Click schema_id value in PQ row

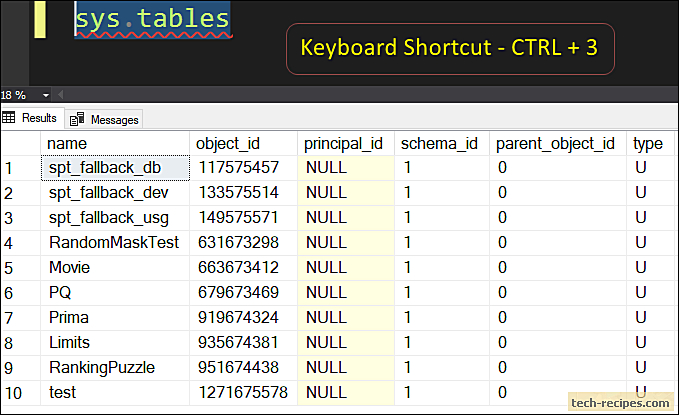[x=442, y=293]
